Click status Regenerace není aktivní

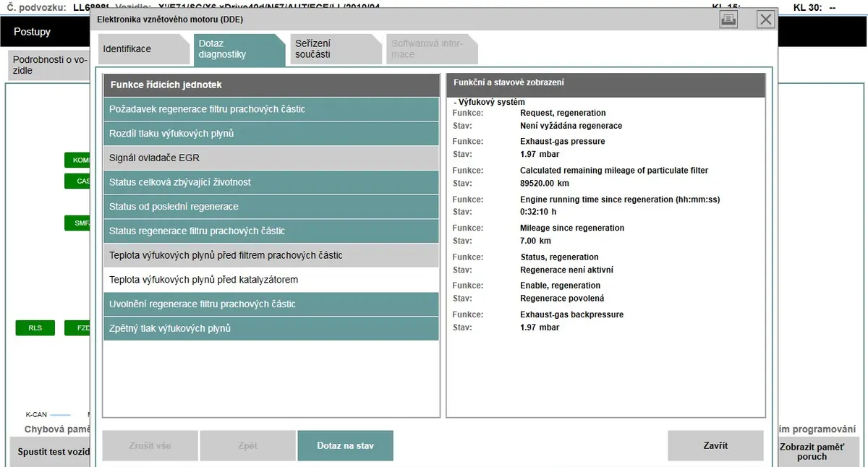[567, 270]
